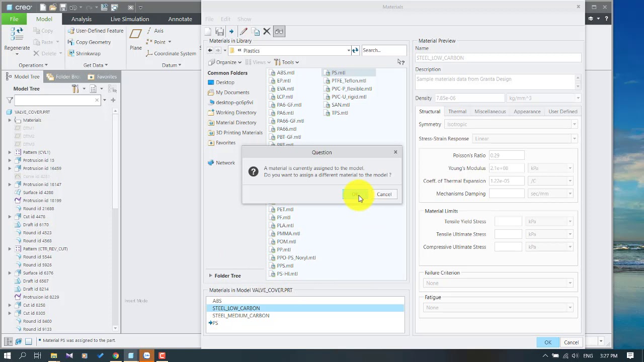The image size is (644, 362).
Task: Click OK at the bottom of Materials dialog
Action: coord(548,342)
